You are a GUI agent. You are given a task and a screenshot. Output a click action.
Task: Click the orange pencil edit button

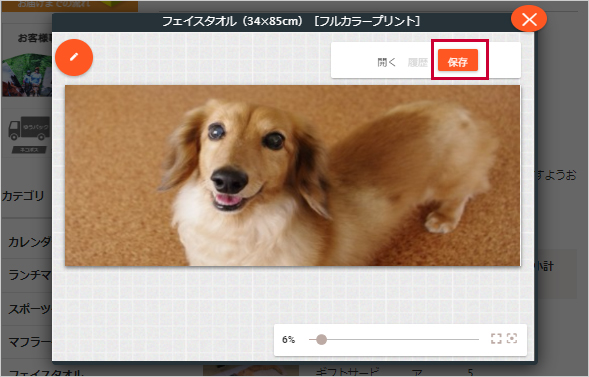click(x=74, y=57)
